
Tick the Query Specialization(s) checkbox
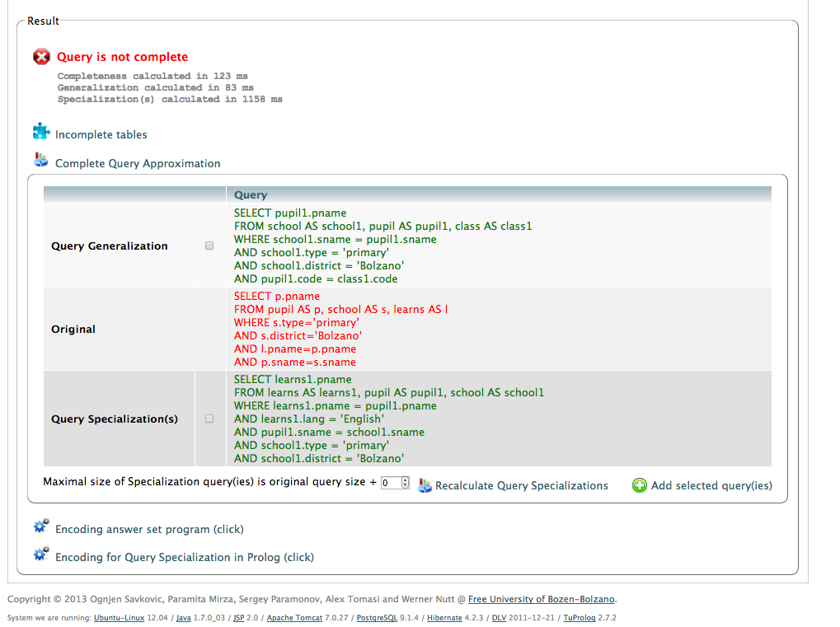coord(209,419)
